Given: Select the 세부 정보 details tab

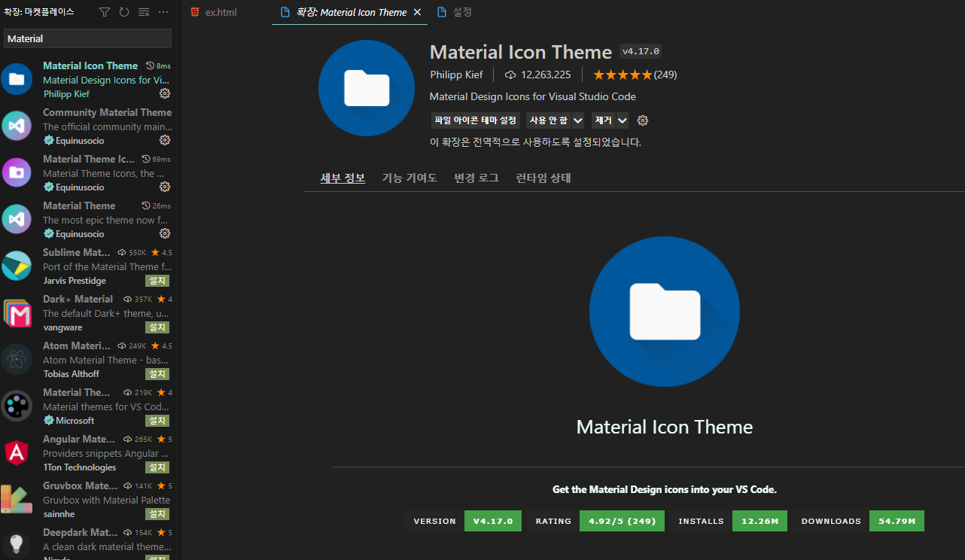Looking at the screenshot, I should click(x=342, y=178).
